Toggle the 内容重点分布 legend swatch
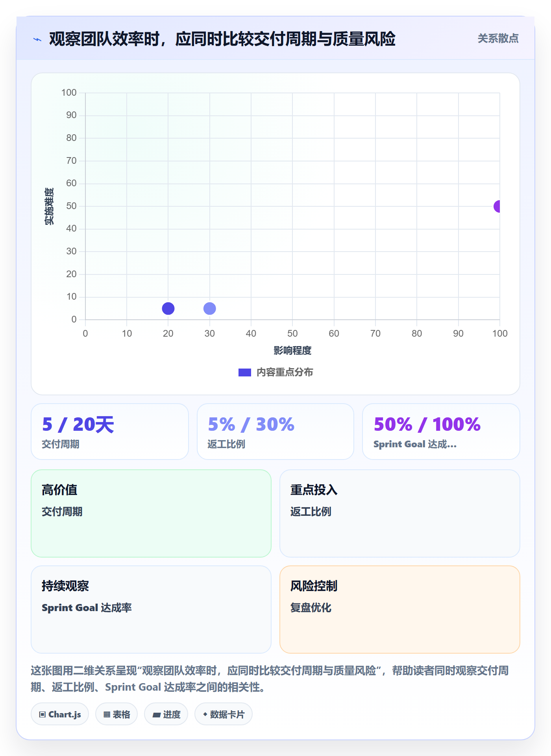551x756 pixels. 244,372
